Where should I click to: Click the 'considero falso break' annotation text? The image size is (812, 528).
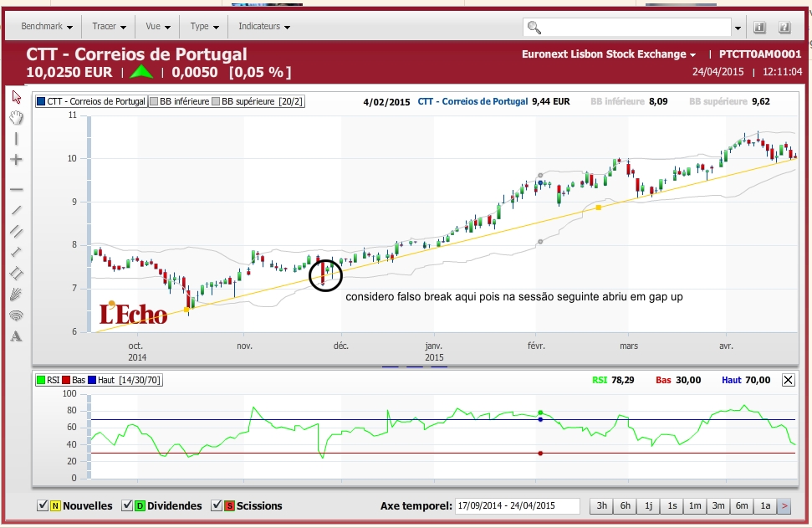(x=514, y=297)
